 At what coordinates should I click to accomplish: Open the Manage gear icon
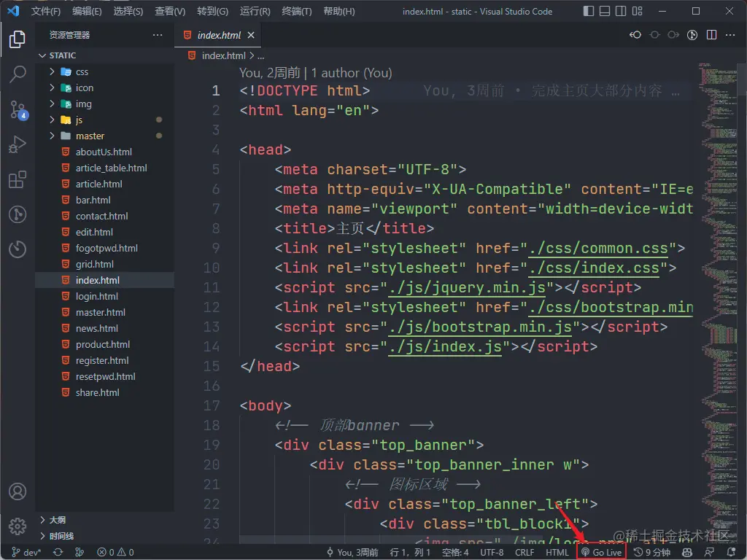(x=18, y=526)
